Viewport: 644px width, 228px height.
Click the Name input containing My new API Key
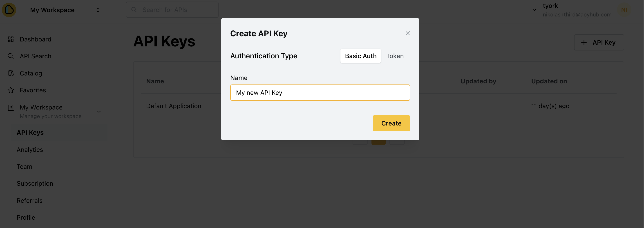[320, 92]
